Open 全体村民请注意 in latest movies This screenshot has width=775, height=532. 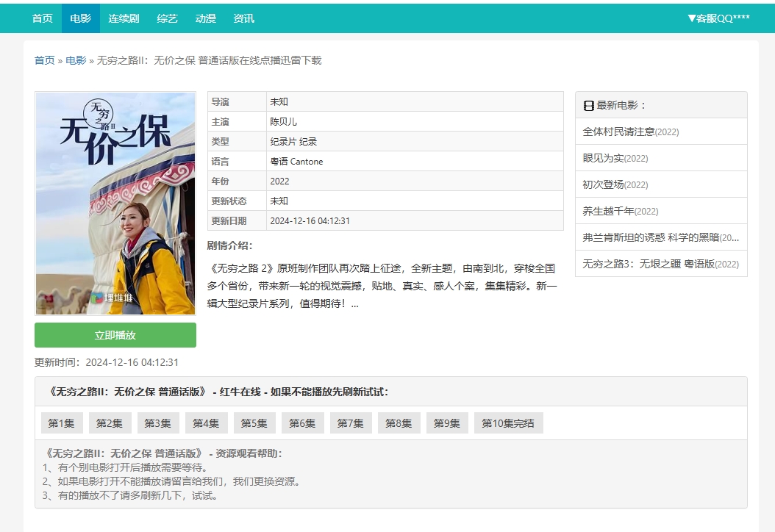tap(631, 132)
